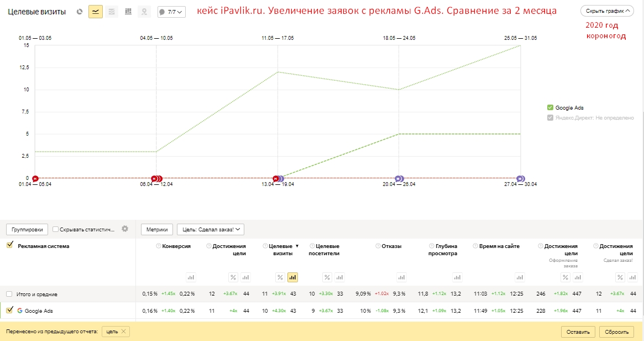Viewport: 644px width, 341px height.
Task: Plot Оформление заказа goal column on chart
Action: pyautogui.click(x=578, y=277)
